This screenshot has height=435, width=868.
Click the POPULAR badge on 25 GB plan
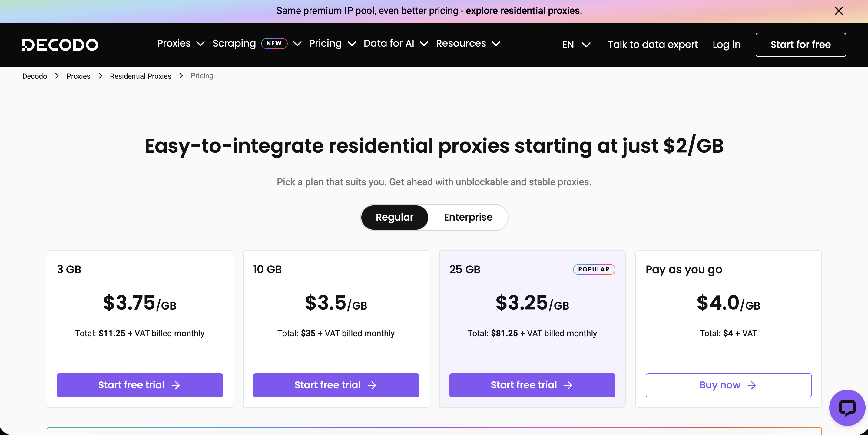tap(594, 270)
